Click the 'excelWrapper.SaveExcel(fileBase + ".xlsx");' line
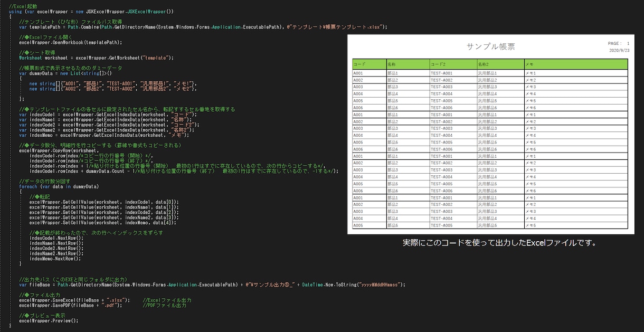The height and width of the screenshot is (332, 644). [x=74, y=300]
